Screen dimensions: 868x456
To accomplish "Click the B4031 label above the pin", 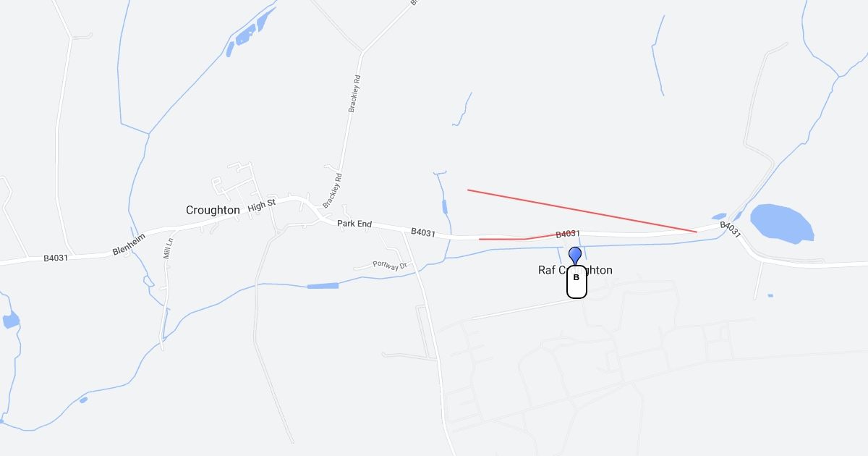I will 568,234.
